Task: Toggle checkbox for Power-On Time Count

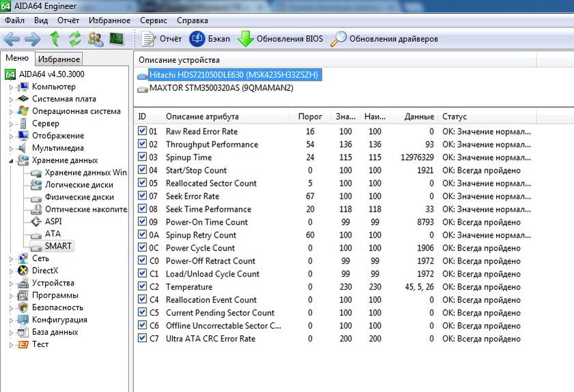Action: pyautogui.click(x=142, y=221)
